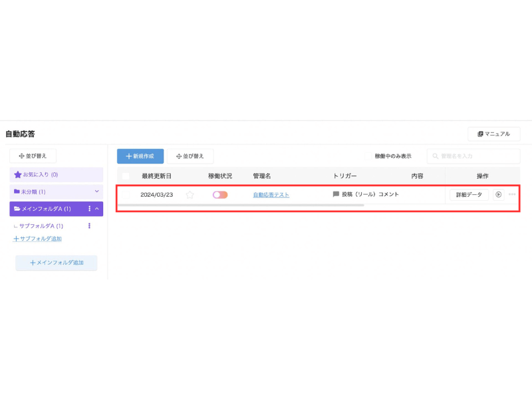Select the メインフォルダA (1) folder

coord(57,209)
